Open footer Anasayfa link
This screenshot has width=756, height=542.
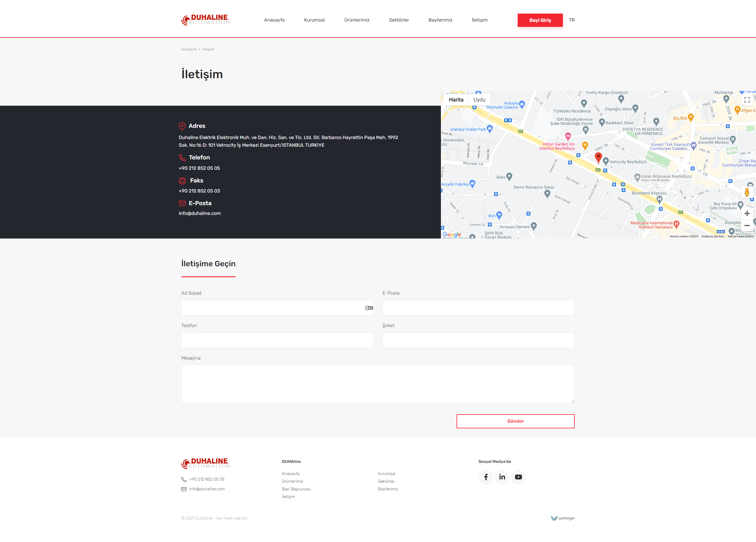(290, 474)
